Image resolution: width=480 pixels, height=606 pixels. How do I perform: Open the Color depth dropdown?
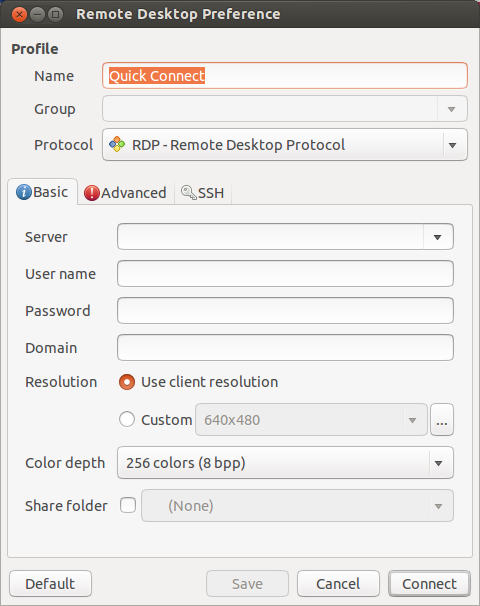pyautogui.click(x=285, y=463)
